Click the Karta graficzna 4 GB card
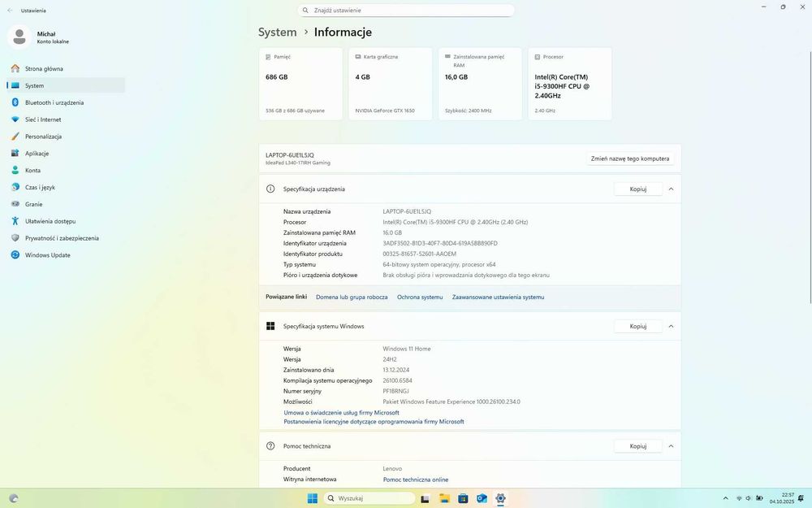Screen dimensions: 812x508 point(391,84)
